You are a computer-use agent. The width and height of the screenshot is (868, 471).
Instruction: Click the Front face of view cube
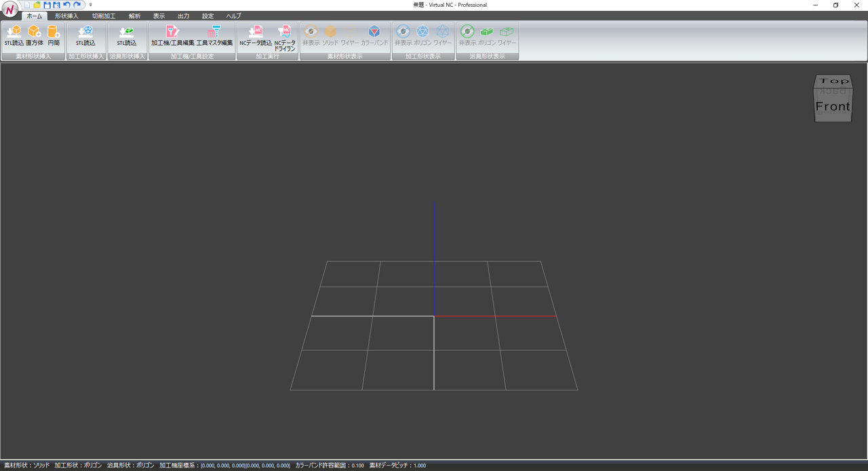point(832,107)
